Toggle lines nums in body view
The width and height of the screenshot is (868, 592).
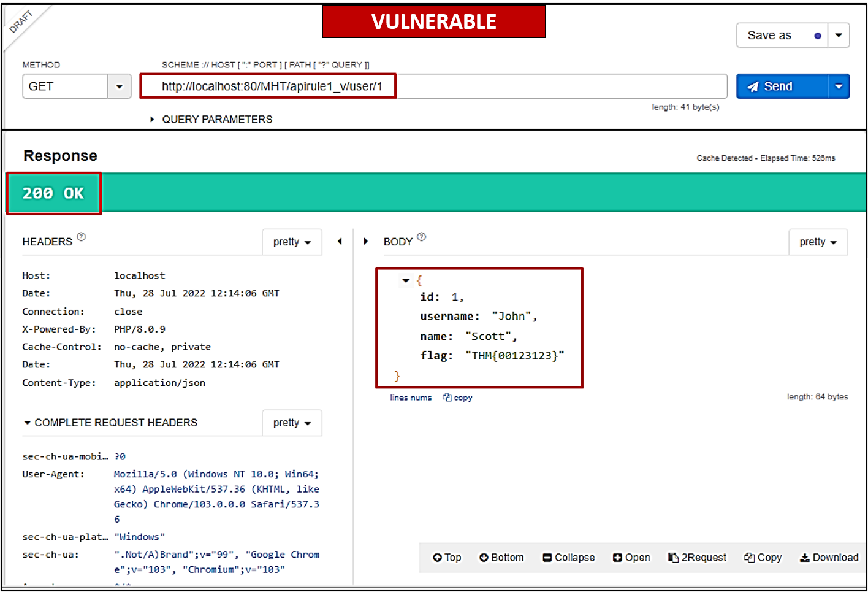411,398
